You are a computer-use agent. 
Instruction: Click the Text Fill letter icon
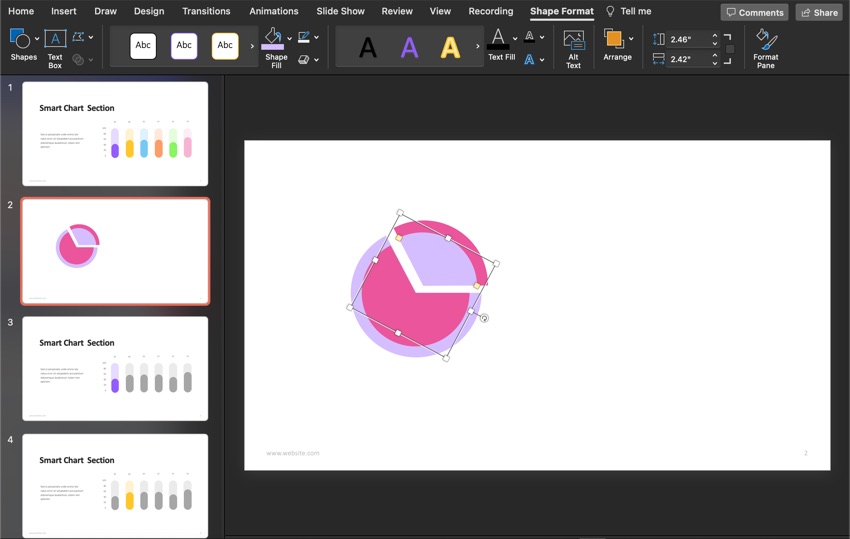(x=498, y=39)
